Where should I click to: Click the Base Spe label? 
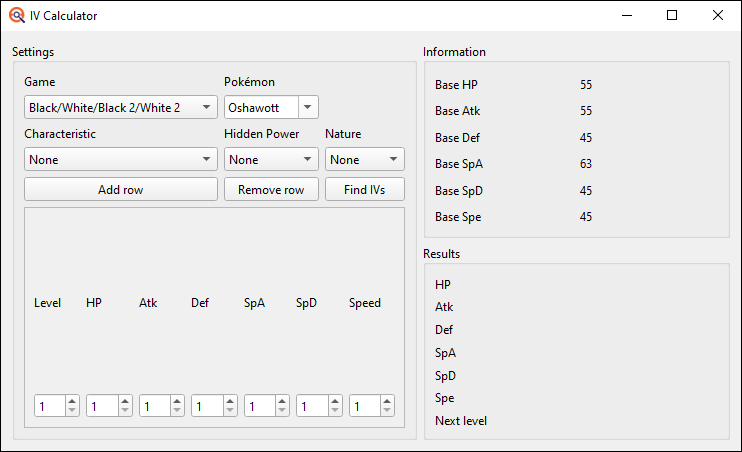458,217
